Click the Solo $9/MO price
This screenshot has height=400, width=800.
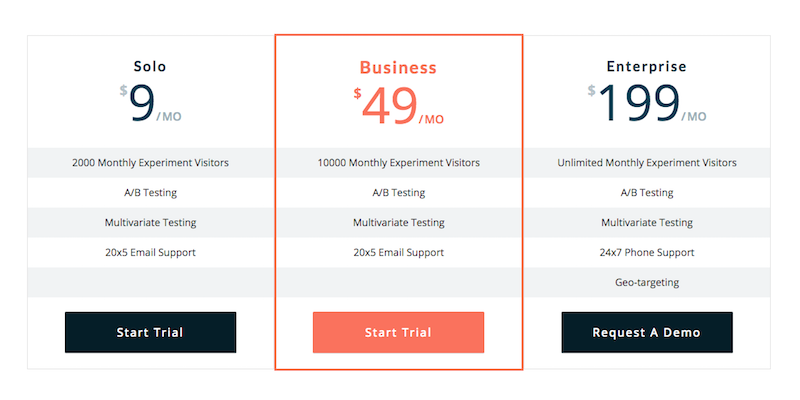[x=150, y=105]
